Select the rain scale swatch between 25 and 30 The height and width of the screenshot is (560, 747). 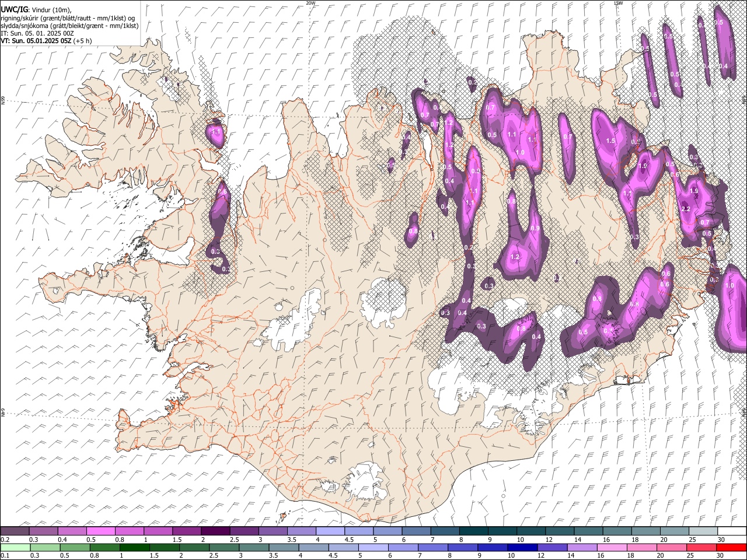pos(701,547)
